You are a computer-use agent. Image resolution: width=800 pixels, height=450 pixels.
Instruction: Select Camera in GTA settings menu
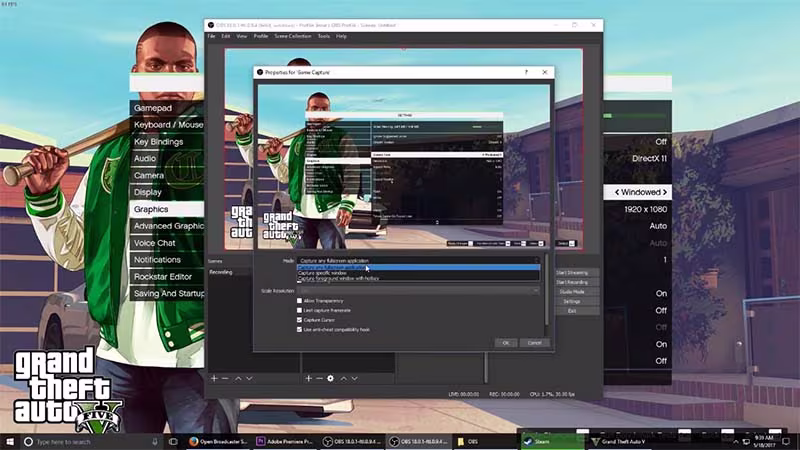167,176
